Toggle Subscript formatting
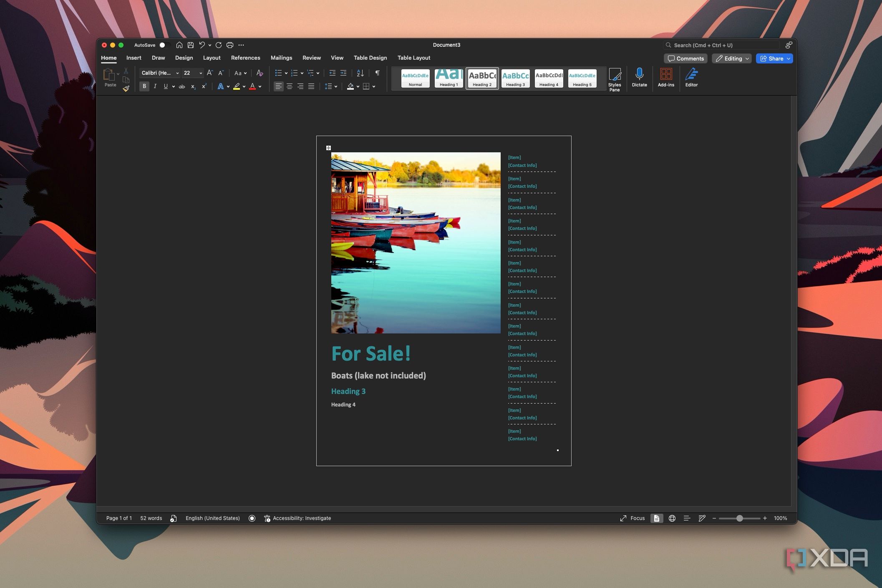This screenshot has height=588, width=882. 193,86
